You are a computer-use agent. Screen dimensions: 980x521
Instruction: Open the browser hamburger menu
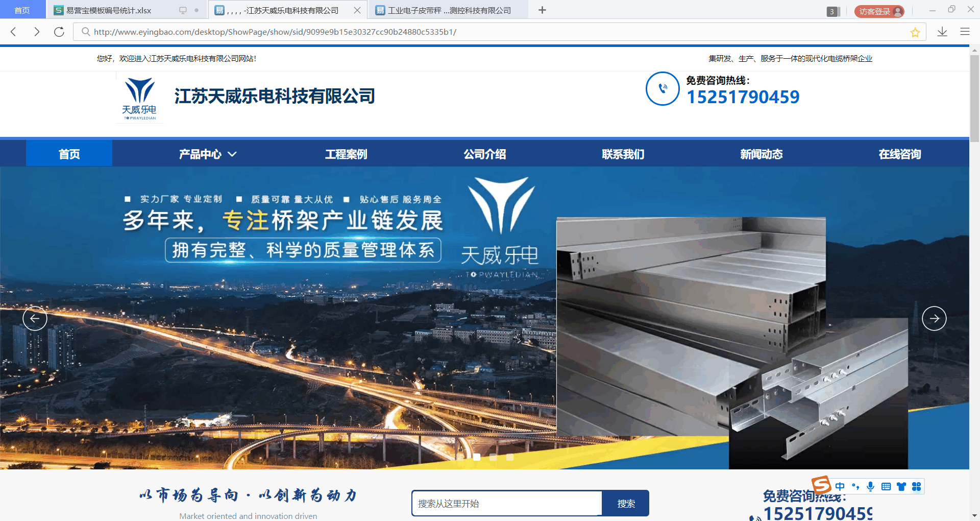pyautogui.click(x=965, y=32)
